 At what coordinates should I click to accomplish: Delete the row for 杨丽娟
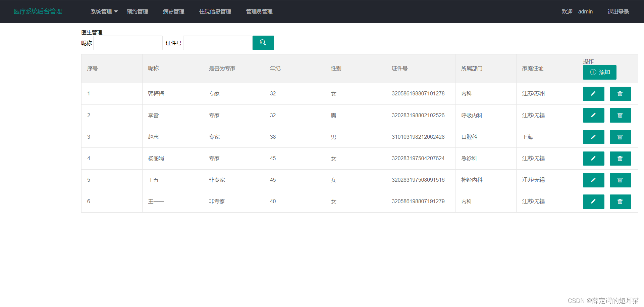click(620, 159)
